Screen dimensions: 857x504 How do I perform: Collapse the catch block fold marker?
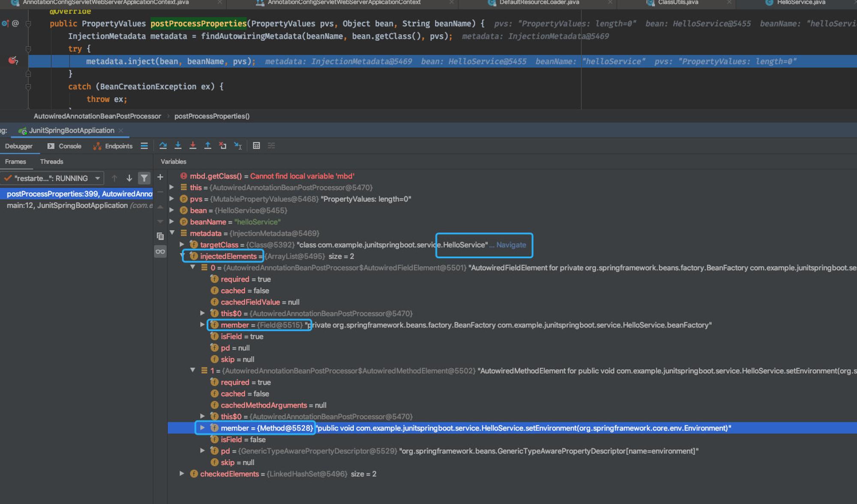coord(28,87)
